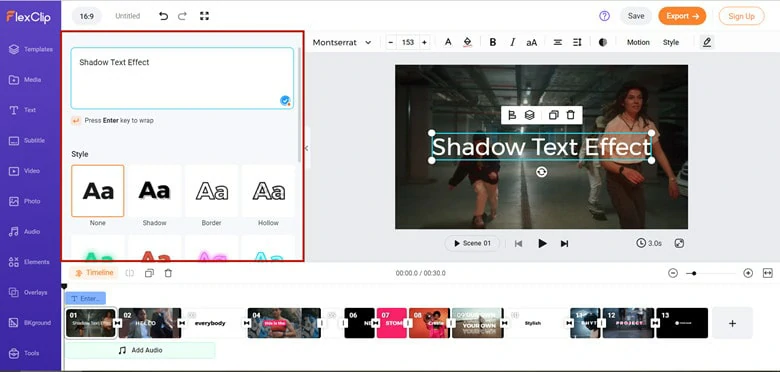The image size is (780, 372).
Task: Select the Border text style
Action: [211, 196]
